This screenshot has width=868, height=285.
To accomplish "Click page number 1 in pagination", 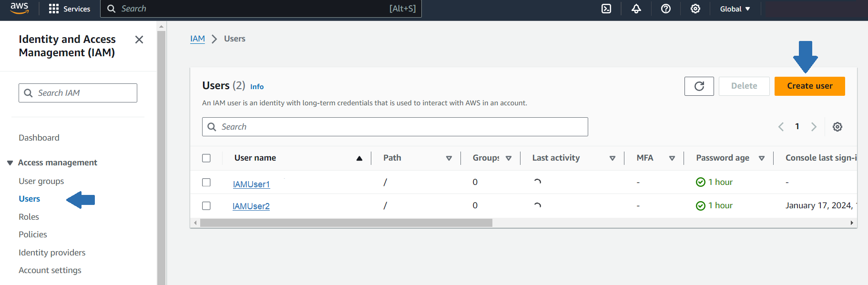I will tap(797, 127).
